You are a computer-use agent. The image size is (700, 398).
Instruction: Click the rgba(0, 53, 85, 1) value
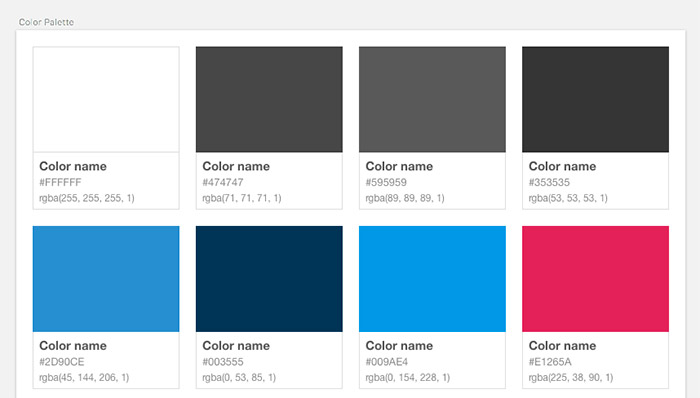coord(239,377)
